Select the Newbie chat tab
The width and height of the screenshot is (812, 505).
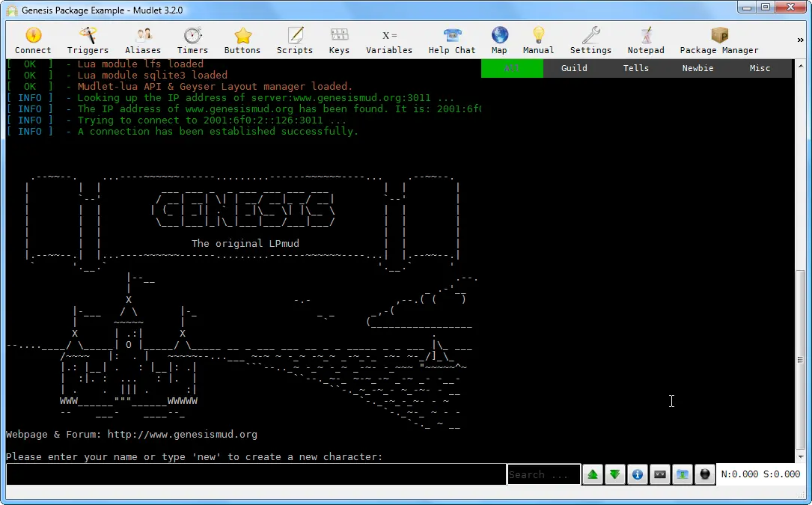click(698, 68)
